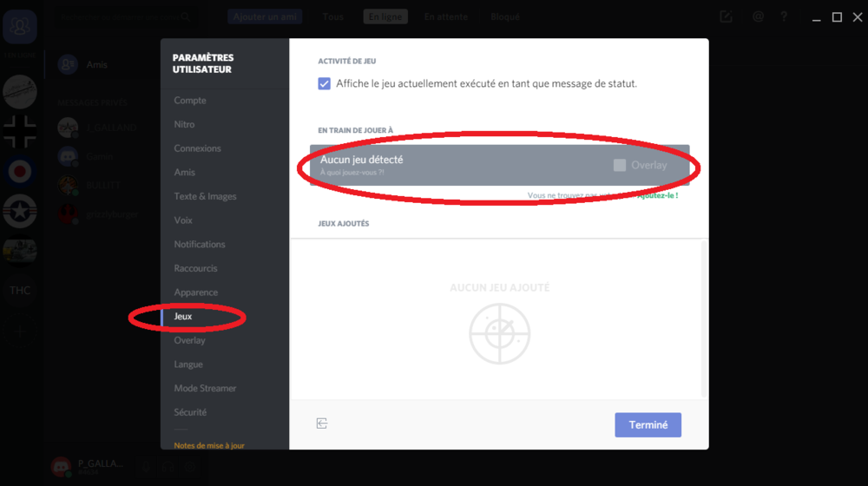Go to Notifications settings
This screenshot has height=486, width=868.
(200, 244)
